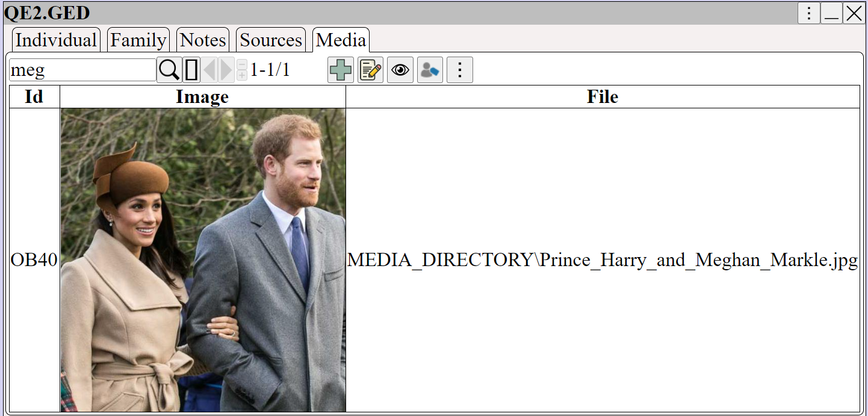The height and width of the screenshot is (416, 868).
Task: Edit the selected media with notepad-pencil icon
Action: [370, 70]
